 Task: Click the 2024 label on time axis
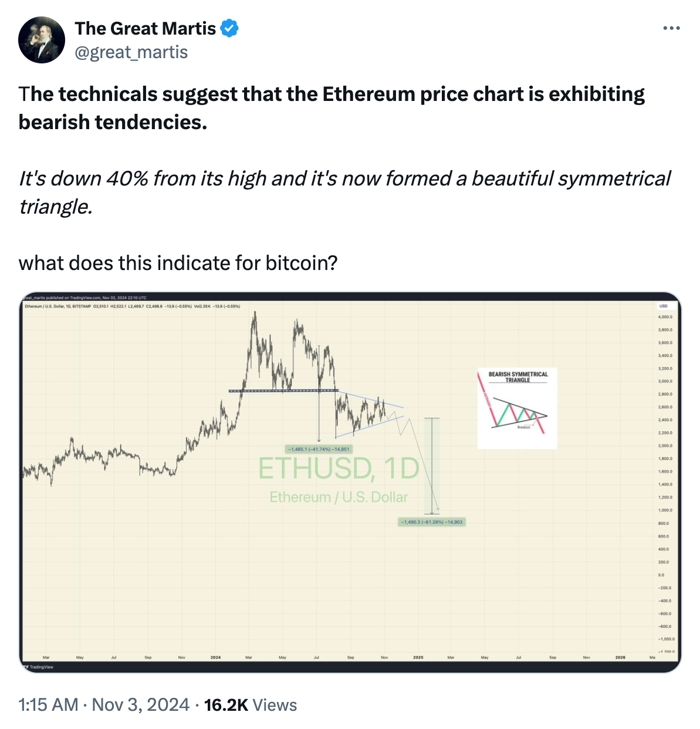[x=215, y=657]
